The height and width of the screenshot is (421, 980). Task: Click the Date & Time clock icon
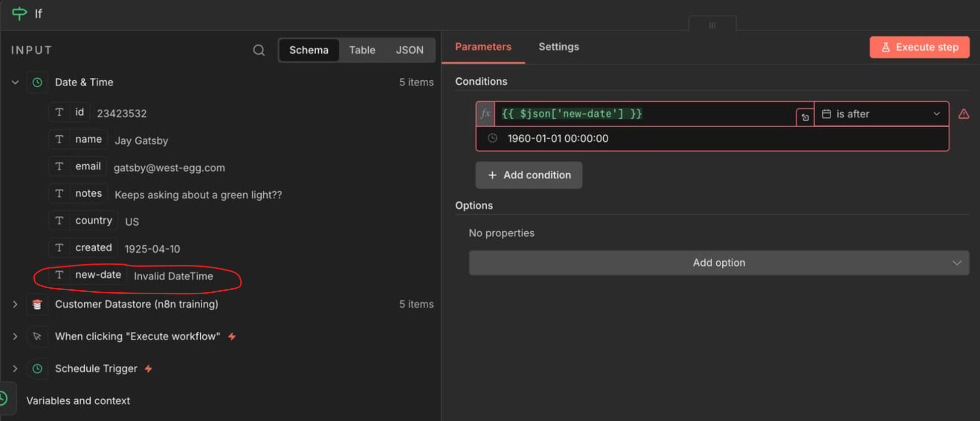coord(37,82)
